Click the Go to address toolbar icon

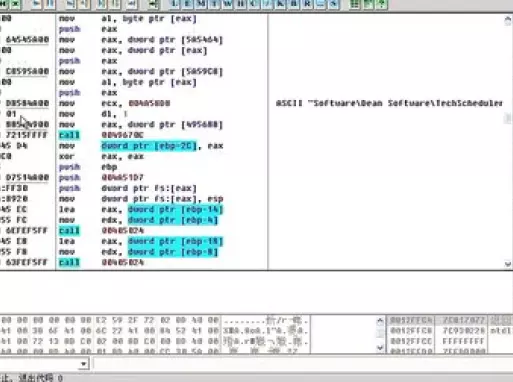(x=153, y=4)
